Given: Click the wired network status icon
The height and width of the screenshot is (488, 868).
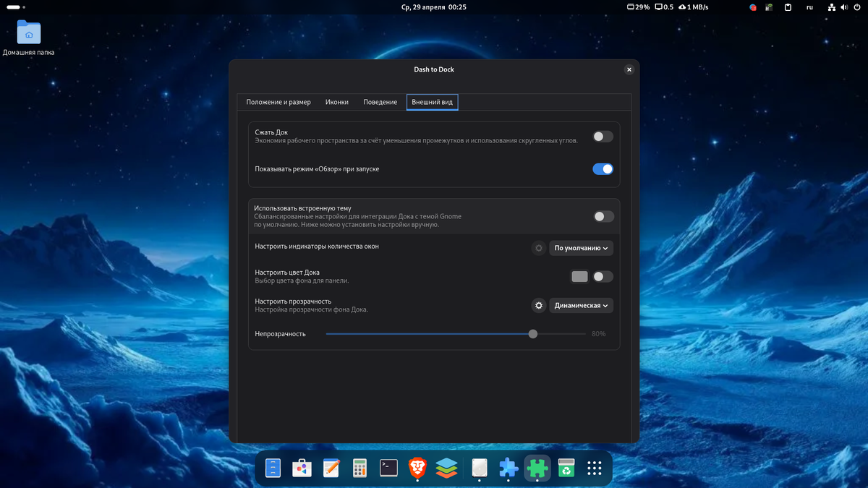Looking at the screenshot, I should [x=831, y=7].
